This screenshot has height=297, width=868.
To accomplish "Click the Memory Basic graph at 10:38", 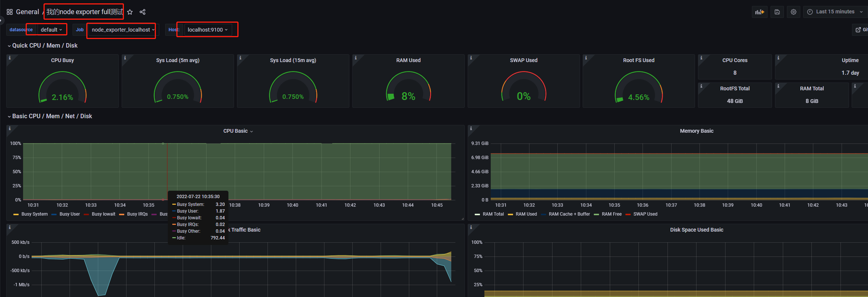I will tap(699, 171).
